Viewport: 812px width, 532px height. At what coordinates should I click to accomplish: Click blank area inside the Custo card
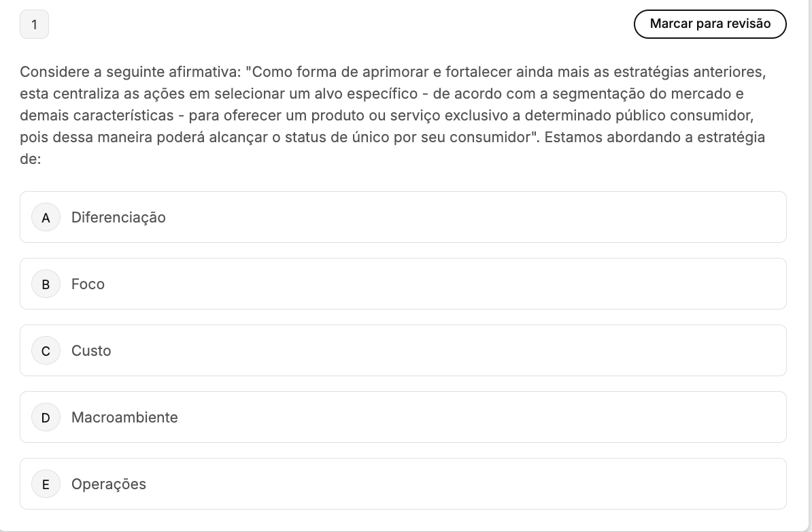coord(466,350)
